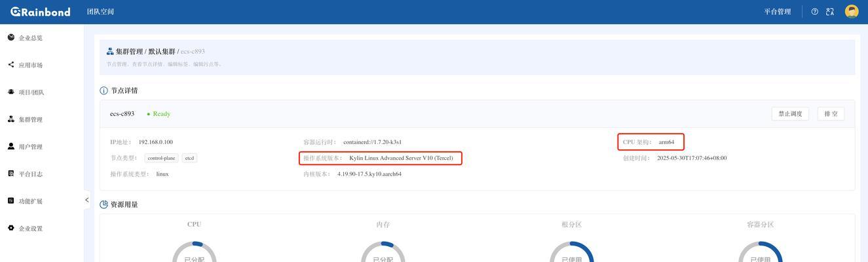Open 用户管理 page
868x262 pixels.
click(x=31, y=147)
